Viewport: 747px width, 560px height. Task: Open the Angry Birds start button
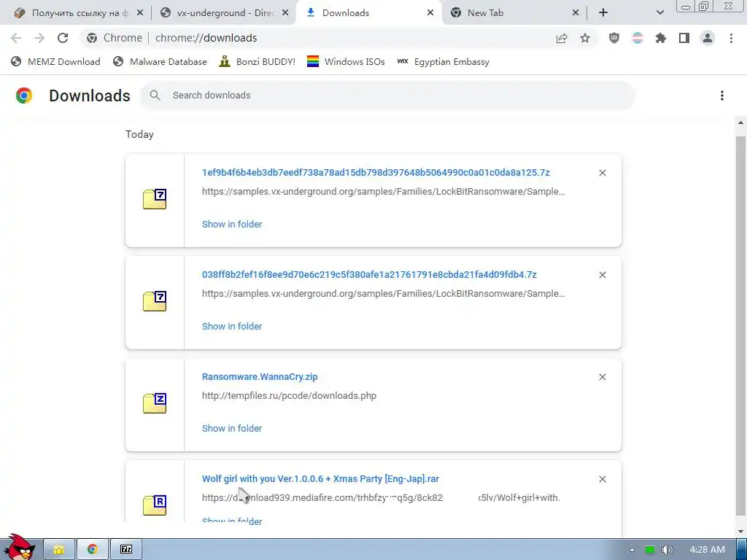point(19,547)
